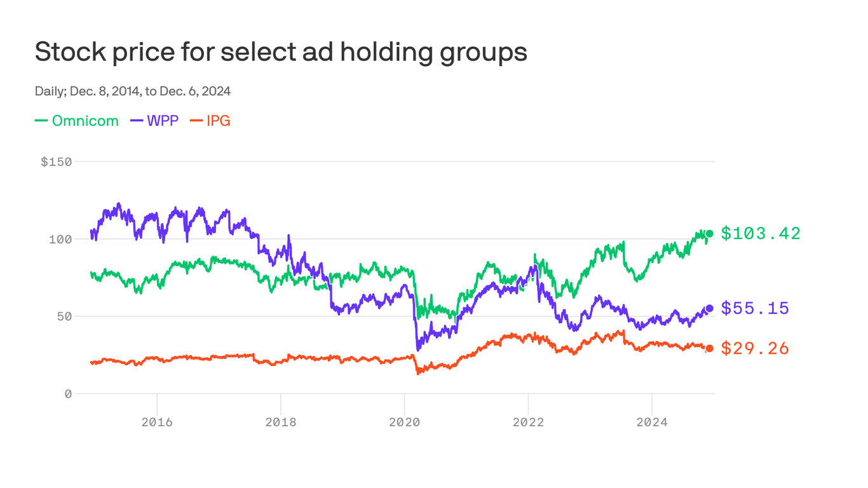Select the WPP legend label
This screenshot has width=868, height=488.
coord(163,121)
